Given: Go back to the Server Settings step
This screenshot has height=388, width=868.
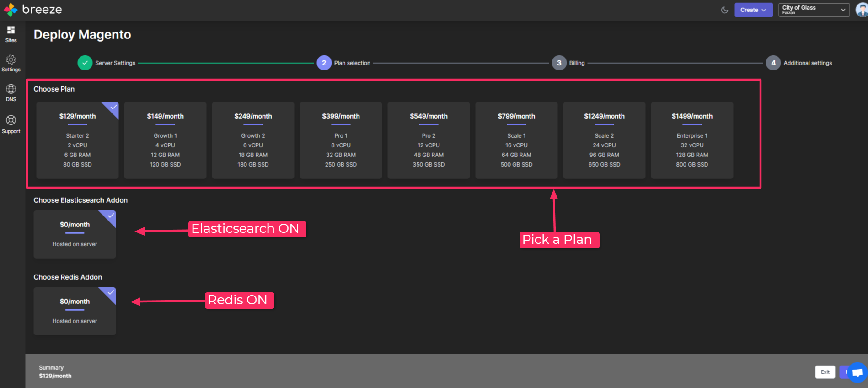Looking at the screenshot, I should pos(107,63).
